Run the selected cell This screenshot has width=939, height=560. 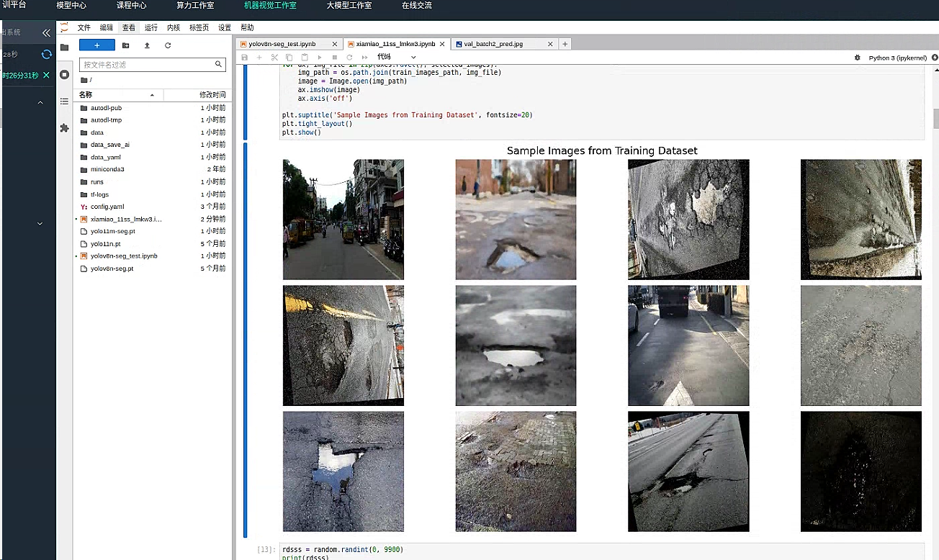[320, 57]
